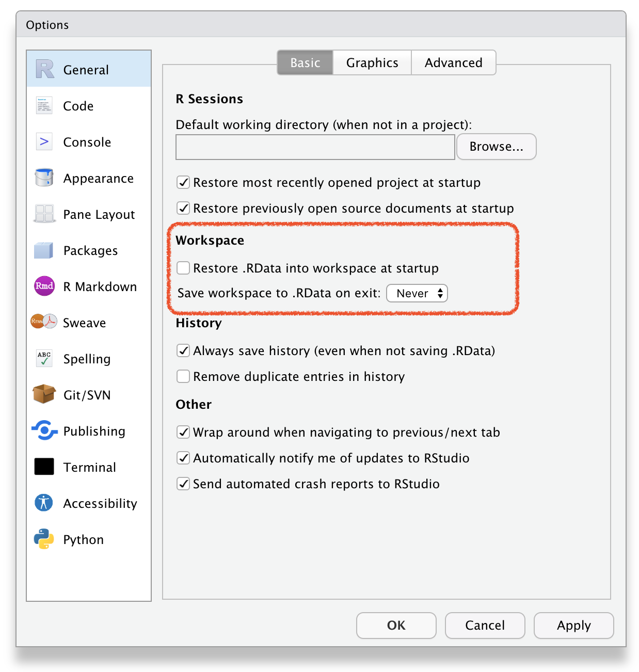Click the 'Other' section heading
The image size is (639, 672).
pyautogui.click(x=194, y=404)
